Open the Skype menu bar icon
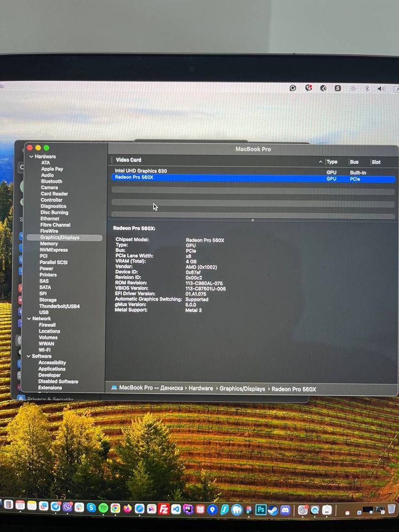399x532 pixels. click(x=338, y=88)
